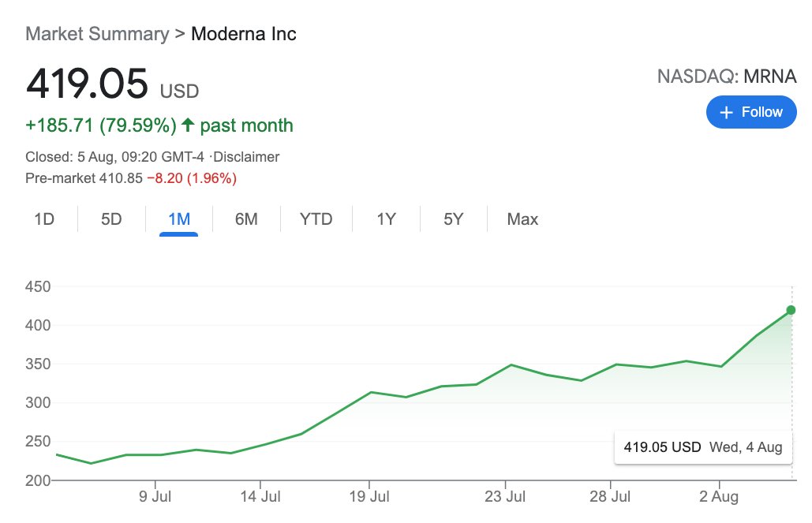This screenshot has height=523, width=812.
Task: Click the green dot on the chart
Action: tap(791, 310)
